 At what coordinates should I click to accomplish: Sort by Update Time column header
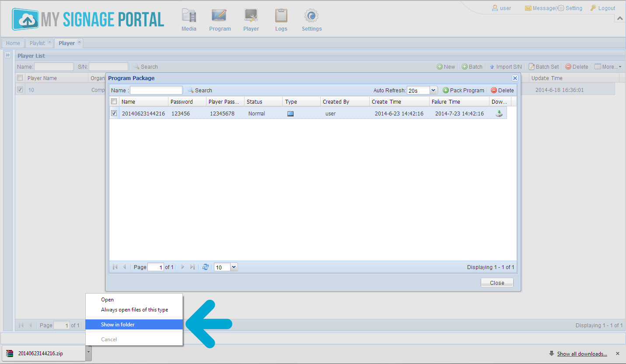click(x=574, y=78)
